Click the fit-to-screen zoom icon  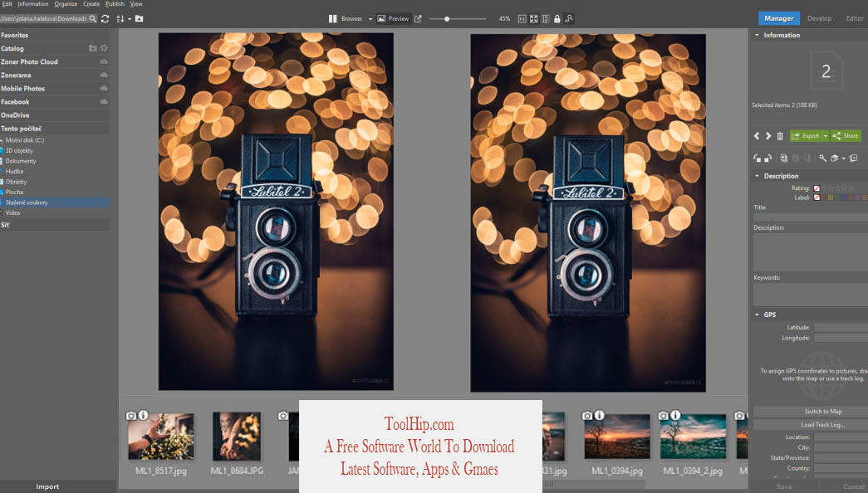click(x=533, y=19)
